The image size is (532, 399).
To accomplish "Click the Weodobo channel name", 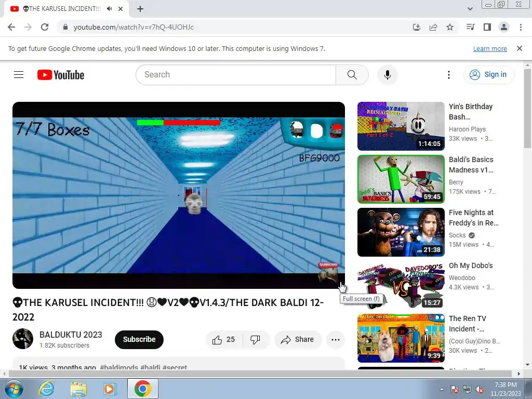I will pos(462,278).
